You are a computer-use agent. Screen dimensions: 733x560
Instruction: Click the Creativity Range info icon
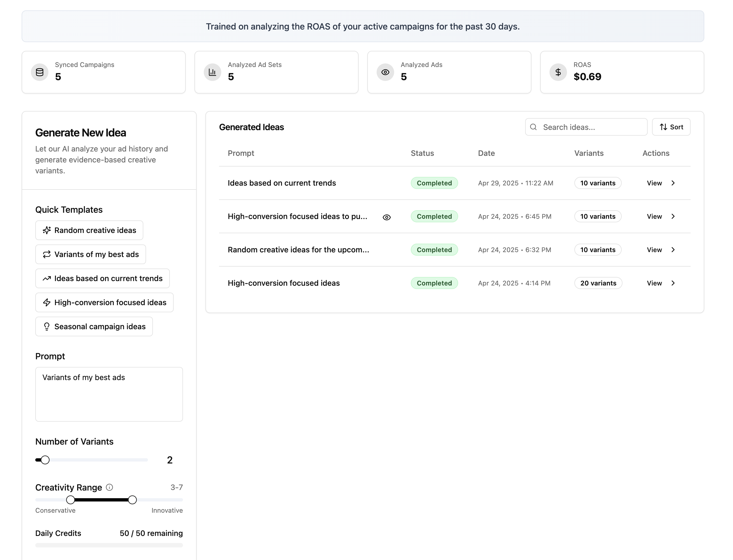pyautogui.click(x=109, y=487)
